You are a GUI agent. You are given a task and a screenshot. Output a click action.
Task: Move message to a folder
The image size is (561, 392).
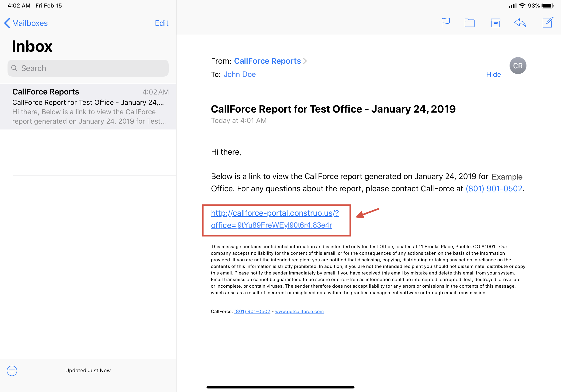[x=469, y=23]
